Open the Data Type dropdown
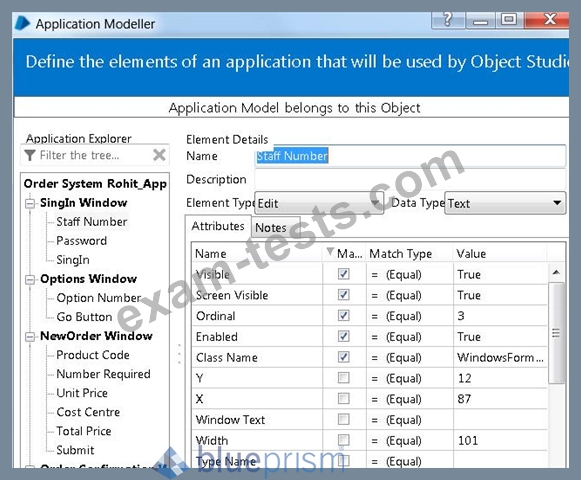The image size is (581, 480). tap(556, 203)
